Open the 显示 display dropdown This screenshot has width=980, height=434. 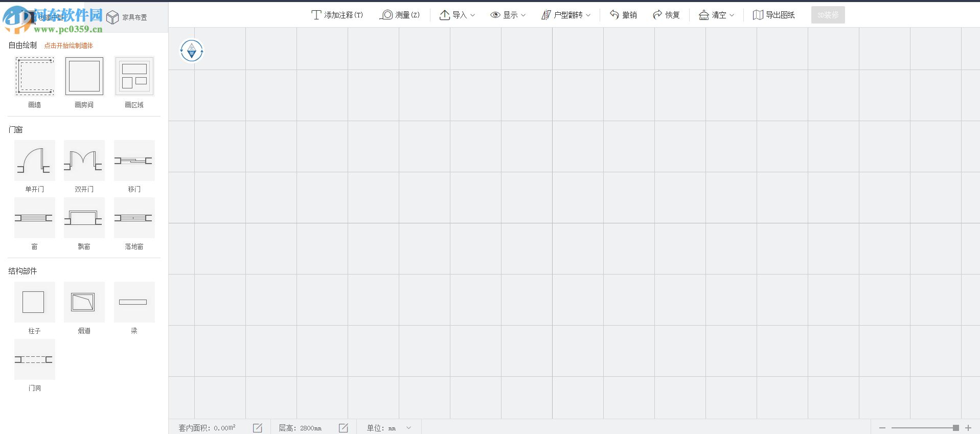(x=508, y=15)
